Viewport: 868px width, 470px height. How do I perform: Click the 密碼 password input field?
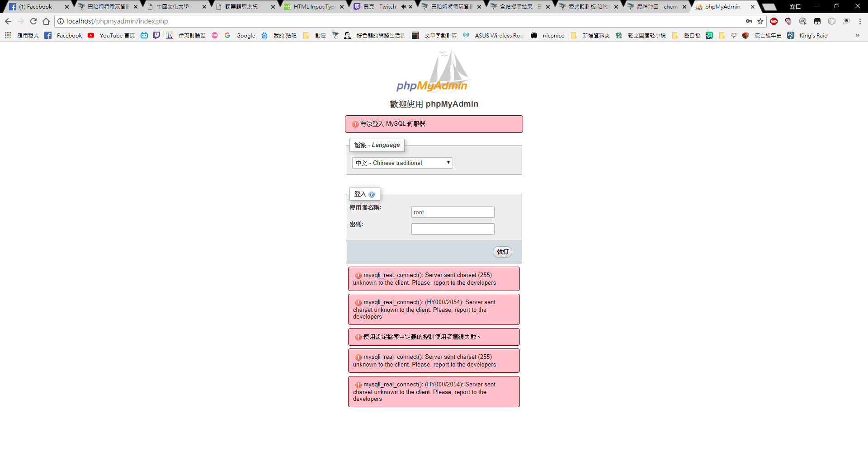(x=453, y=229)
